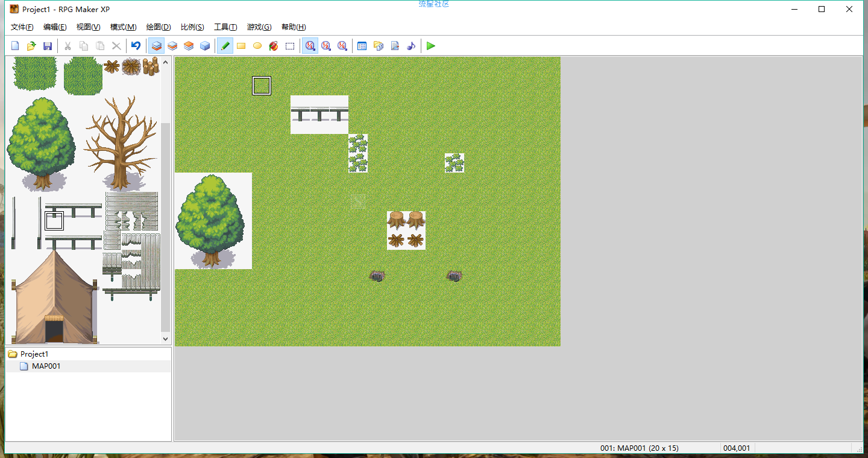Image resolution: width=868 pixels, height=458 pixels.
Task: Open the 比例(S) menu
Action: pos(192,27)
